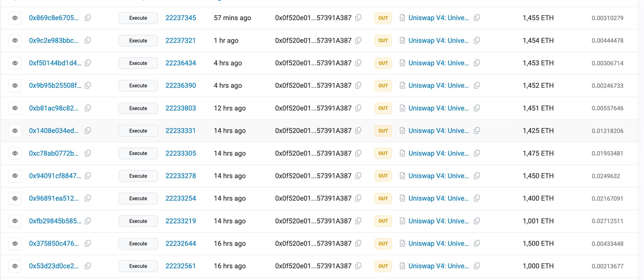Copy Uniswap V4 address in 1,001 ETH row

pos(477,221)
